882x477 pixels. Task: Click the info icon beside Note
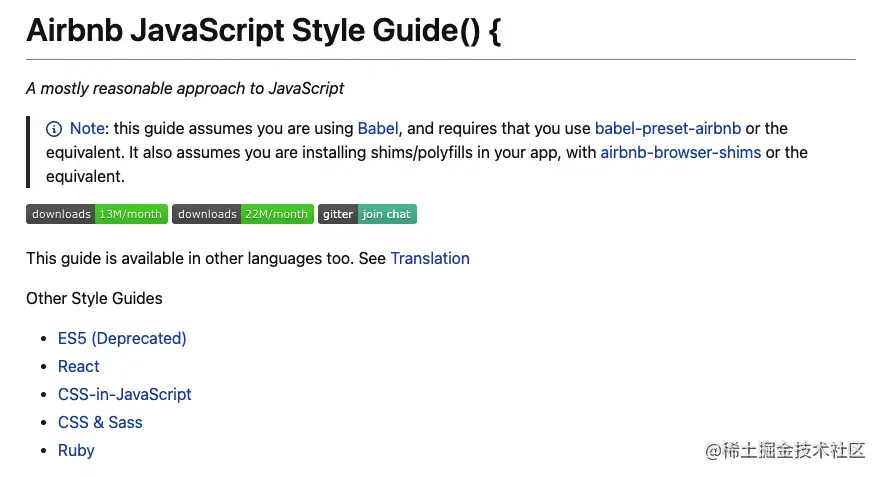54,129
